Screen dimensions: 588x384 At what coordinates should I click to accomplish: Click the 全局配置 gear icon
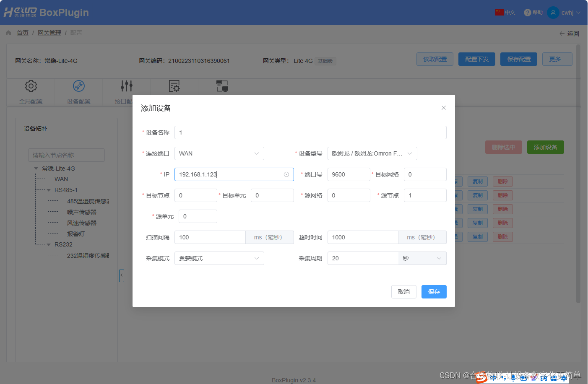[x=31, y=86]
